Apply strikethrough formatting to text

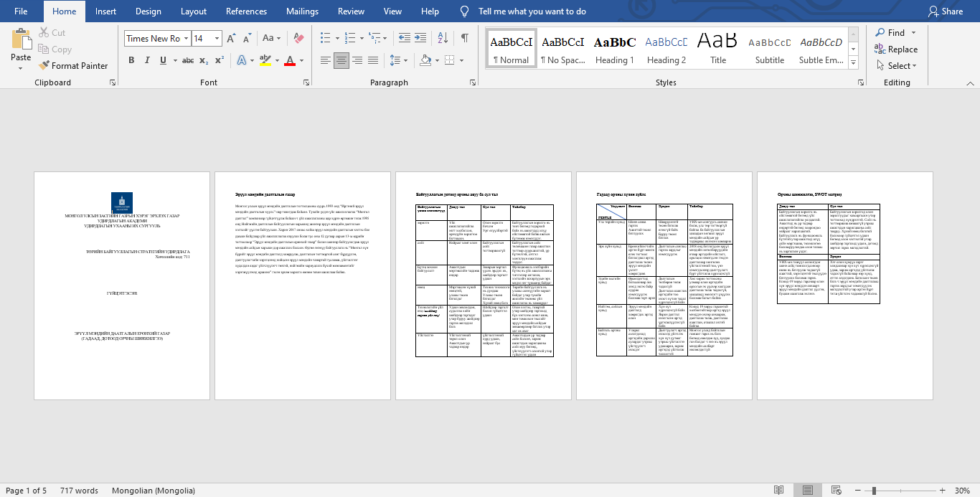pos(187,60)
